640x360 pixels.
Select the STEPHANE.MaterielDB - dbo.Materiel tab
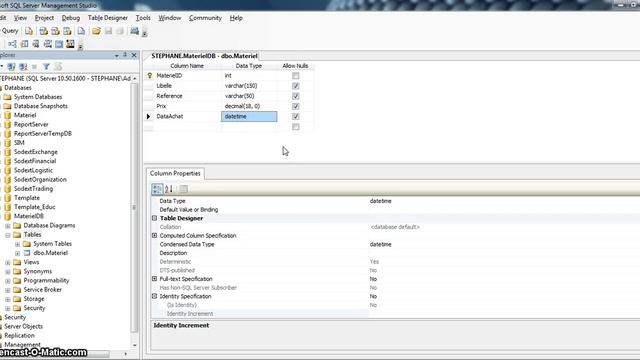tap(204, 56)
